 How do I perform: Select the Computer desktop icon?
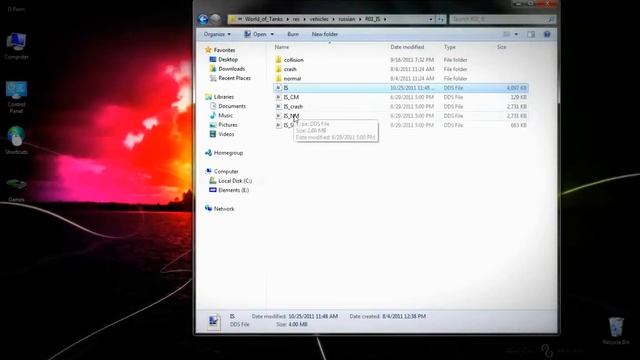click(16, 46)
